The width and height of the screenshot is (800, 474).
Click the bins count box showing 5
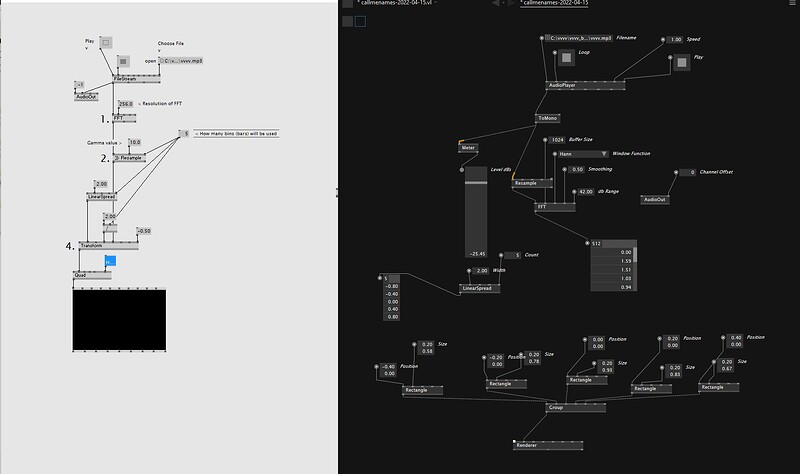click(184, 134)
